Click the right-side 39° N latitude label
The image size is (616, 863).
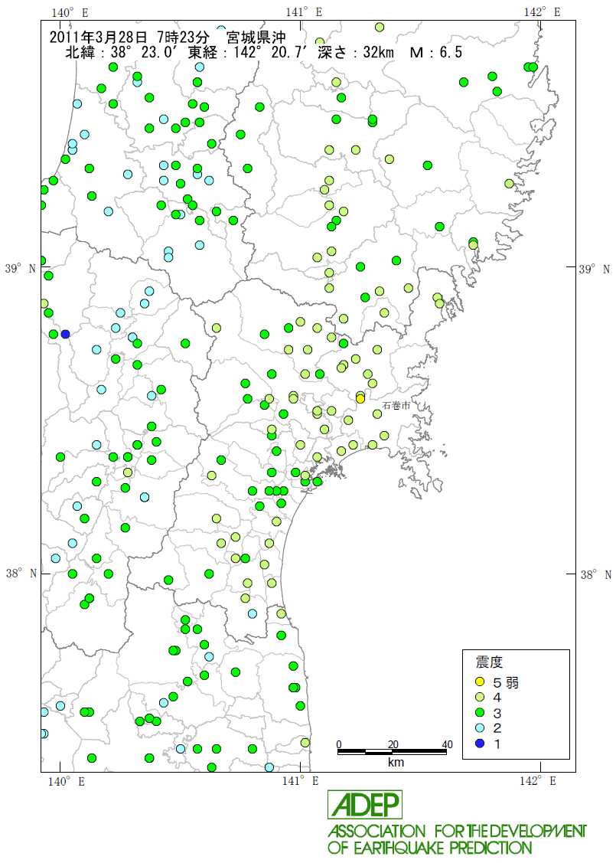click(x=595, y=269)
